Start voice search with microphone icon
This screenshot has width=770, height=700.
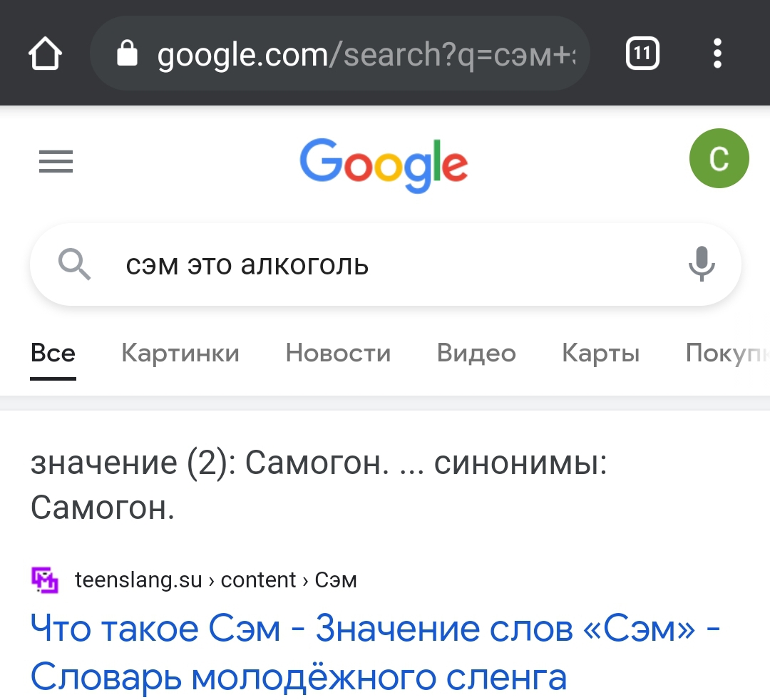click(x=702, y=264)
